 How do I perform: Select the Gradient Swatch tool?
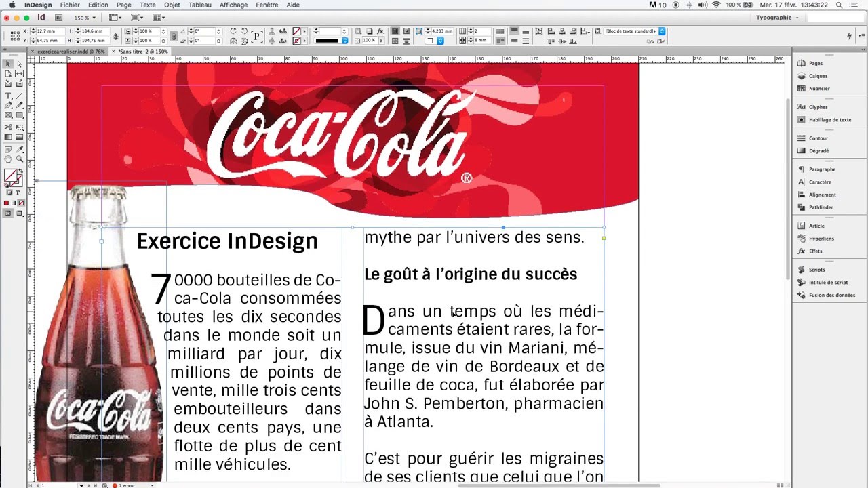[x=8, y=137]
